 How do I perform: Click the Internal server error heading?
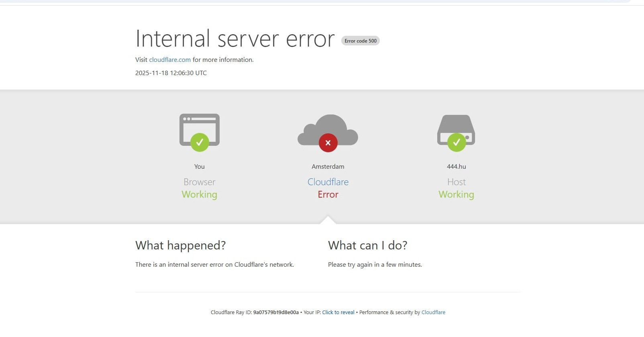[235, 39]
